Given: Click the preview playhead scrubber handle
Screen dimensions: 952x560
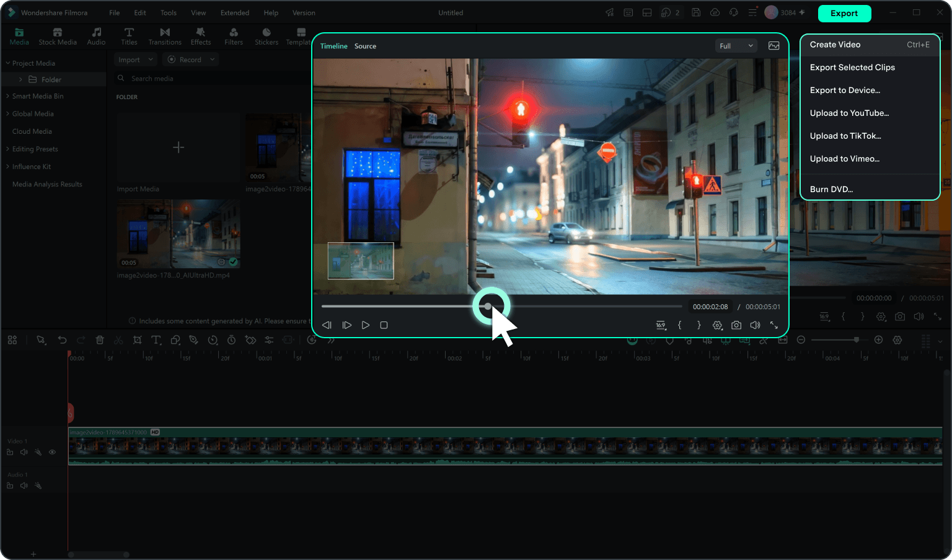Looking at the screenshot, I should (x=488, y=306).
